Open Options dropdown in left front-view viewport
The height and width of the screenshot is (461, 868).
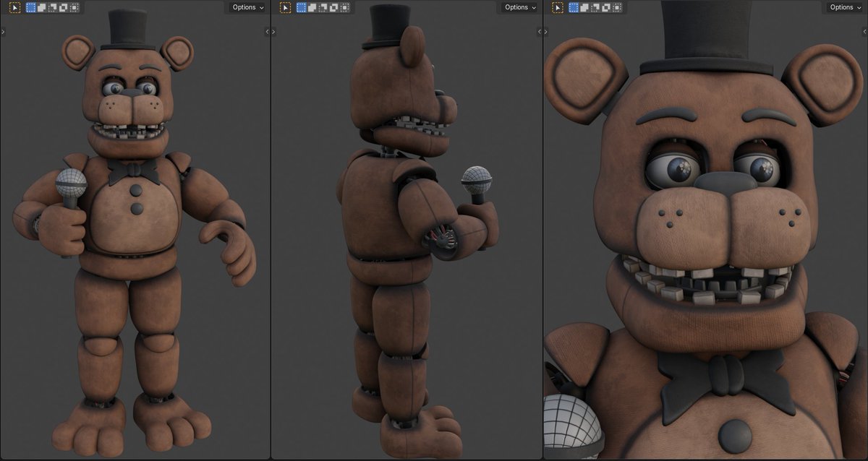coord(247,7)
